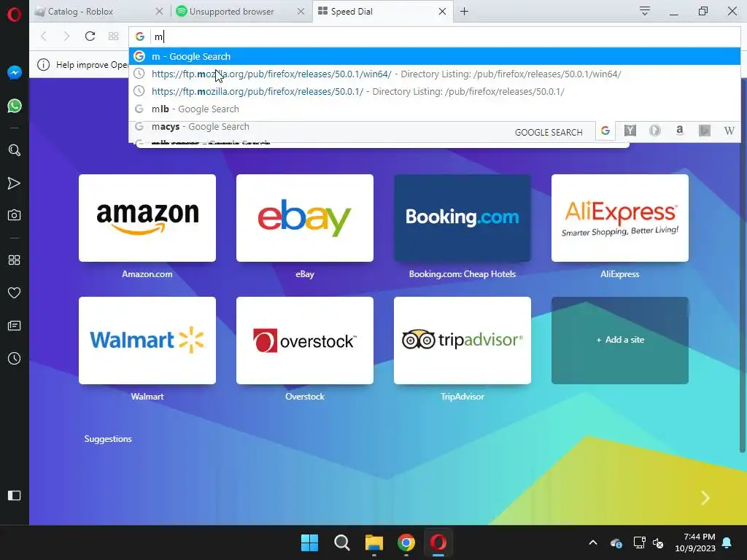Go forward with the forward arrow

(66, 36)
